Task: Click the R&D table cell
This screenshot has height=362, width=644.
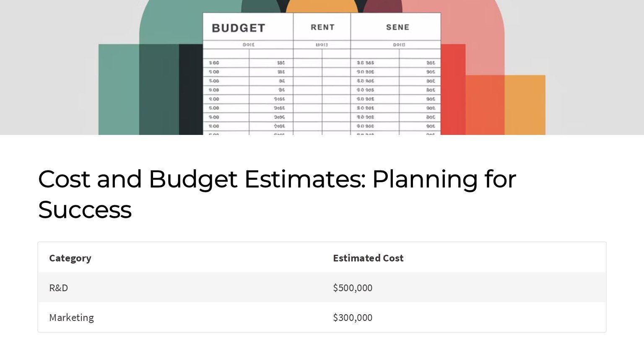Action: (x=59, y=288)
